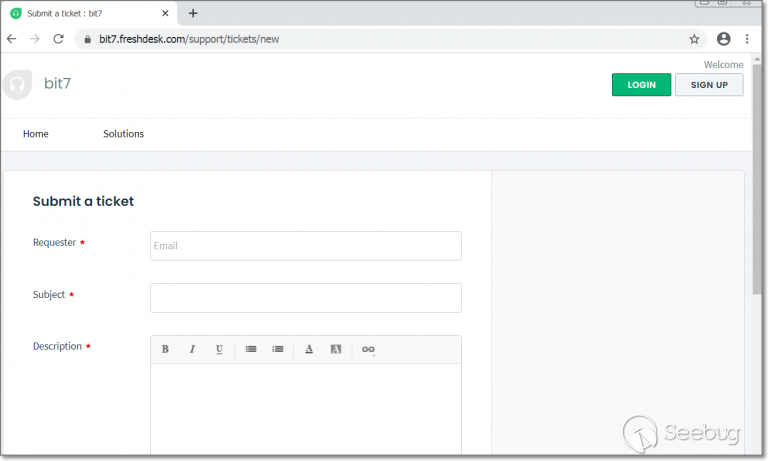Insert hyperlink in Description editor

coord(368,349)
